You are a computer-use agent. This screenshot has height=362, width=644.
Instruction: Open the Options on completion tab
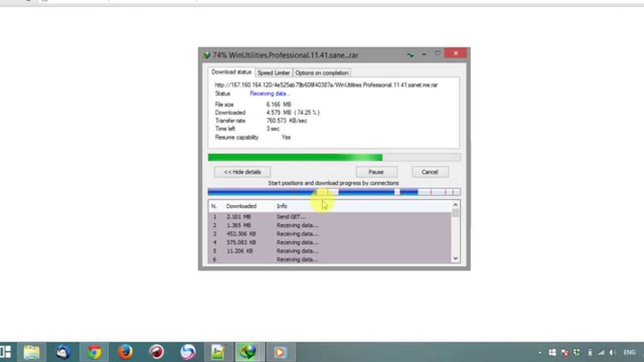click(x=322, y=73)
